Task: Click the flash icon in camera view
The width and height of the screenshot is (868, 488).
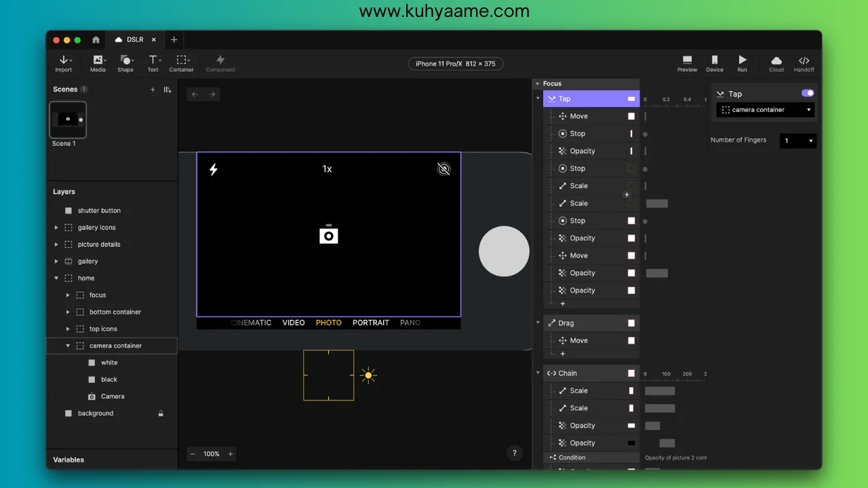Action: point(214,169)
